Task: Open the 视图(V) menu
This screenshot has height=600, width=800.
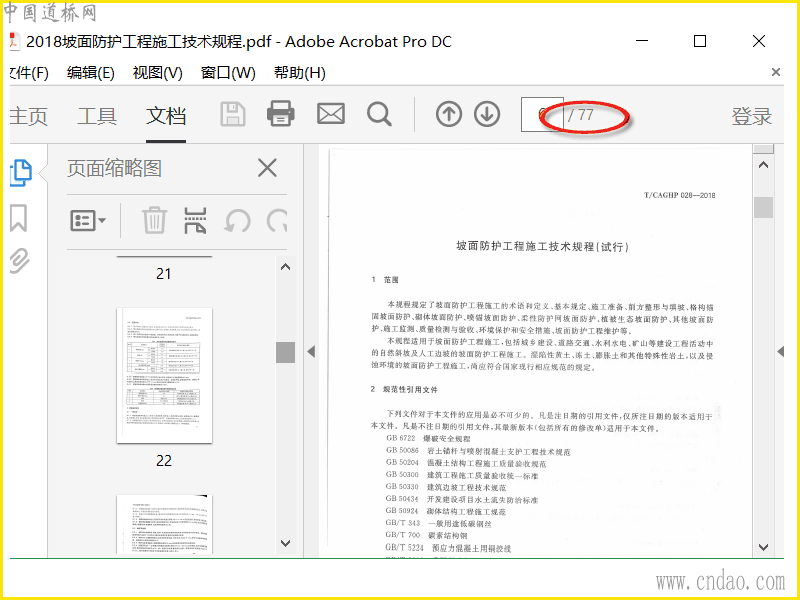Action: (157, 73)
